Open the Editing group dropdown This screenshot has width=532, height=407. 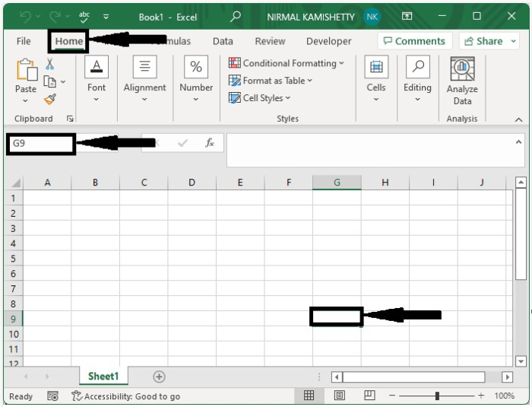click(417, 79)
